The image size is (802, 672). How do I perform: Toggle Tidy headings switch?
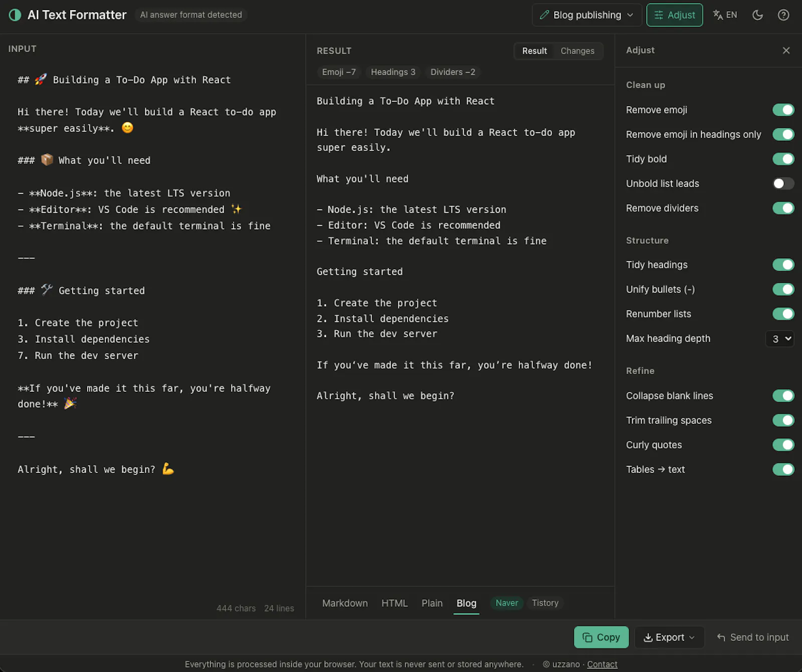(x=783, y=265)
